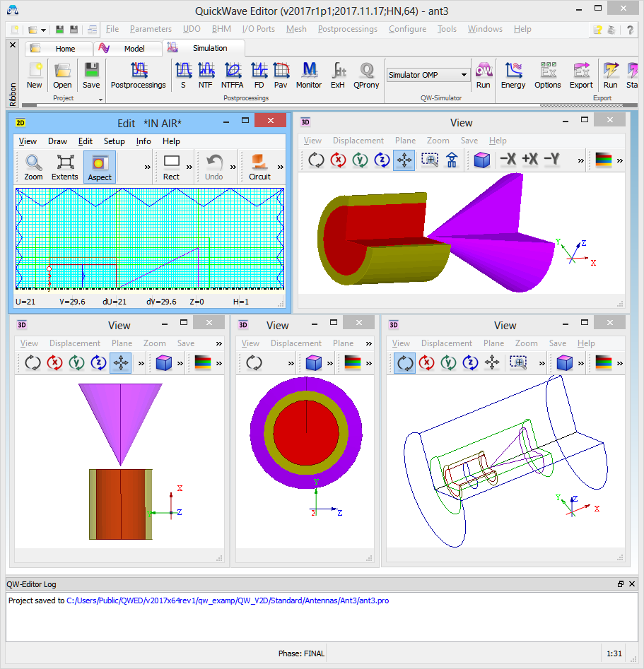Toggle free rotation in bottom-right 3D view

tap(404, 363)
